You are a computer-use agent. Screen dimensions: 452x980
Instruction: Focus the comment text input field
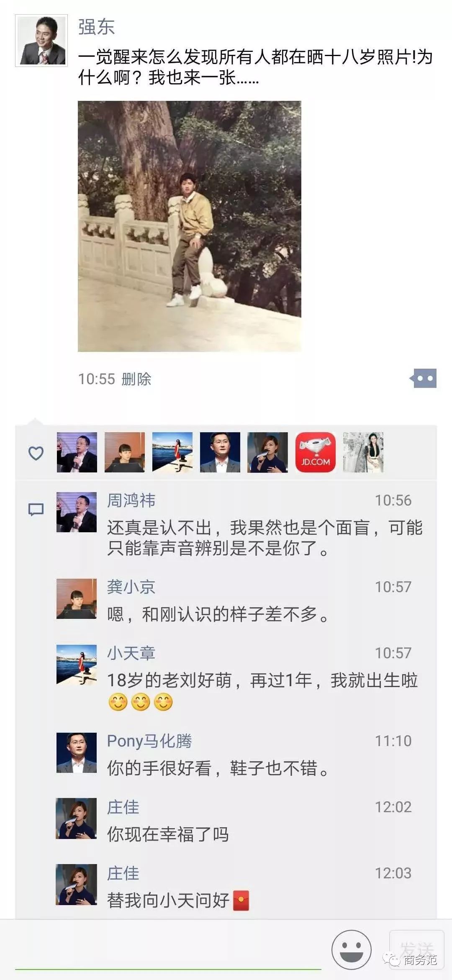tap(168, 951)
